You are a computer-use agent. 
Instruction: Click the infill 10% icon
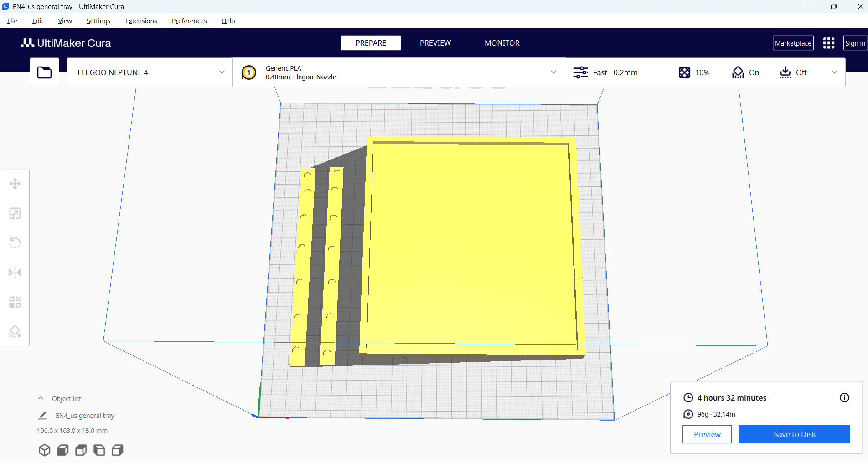[684, 72]
